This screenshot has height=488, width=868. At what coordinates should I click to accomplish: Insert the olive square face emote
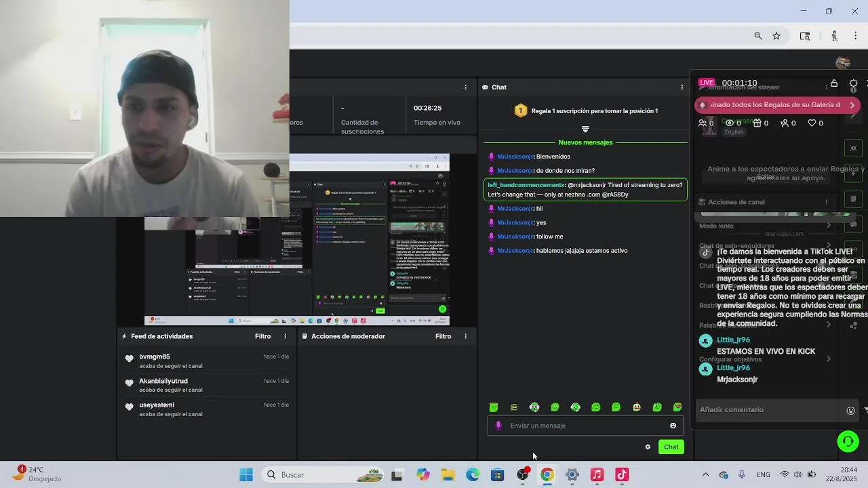click(x=514, y=407)
